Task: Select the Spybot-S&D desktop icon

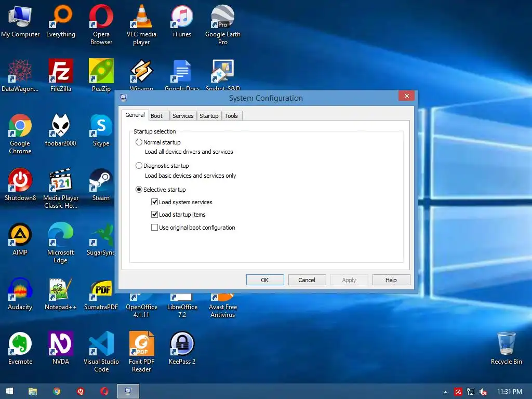Action: tap(222, 71)
